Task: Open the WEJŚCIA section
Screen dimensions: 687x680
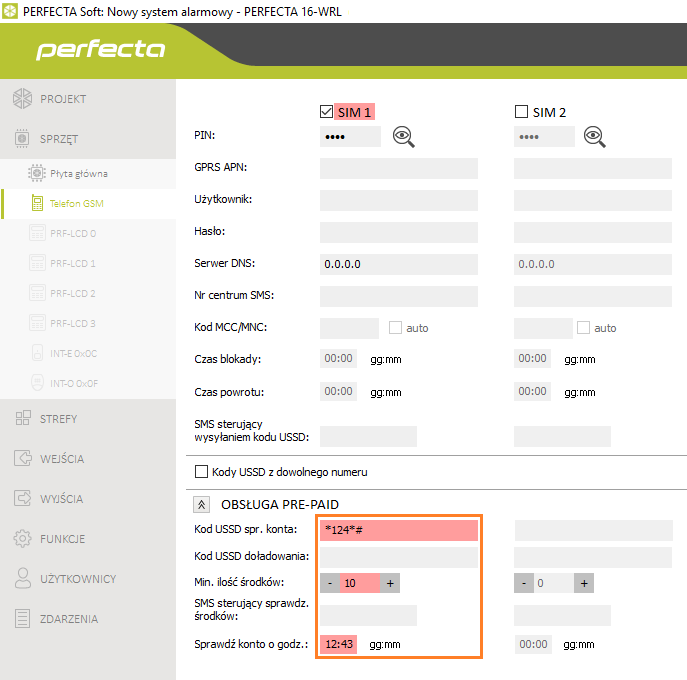Action: click(88, 459)
